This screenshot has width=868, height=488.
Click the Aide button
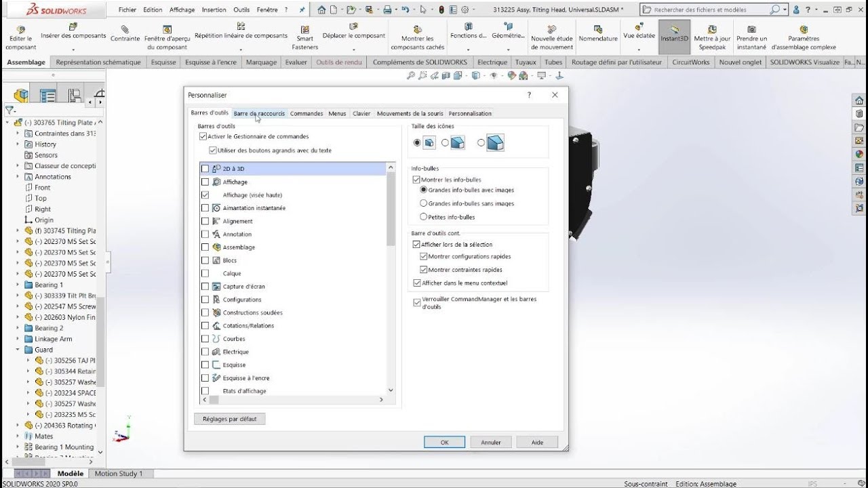point(537,442)
